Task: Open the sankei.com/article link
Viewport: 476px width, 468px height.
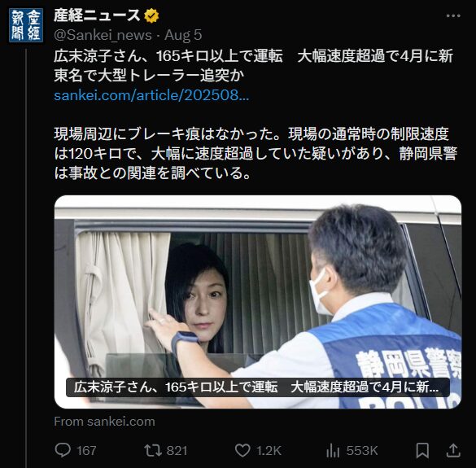Action: [x=151, y=95]
